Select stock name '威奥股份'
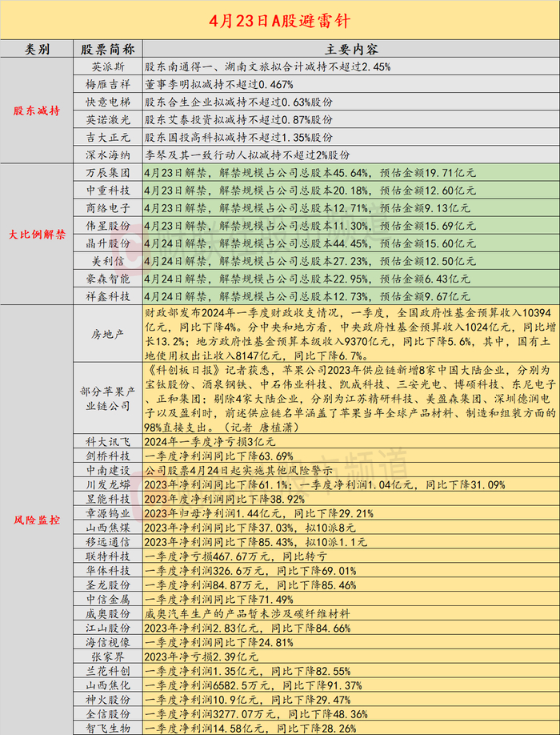 click(108, 613)
